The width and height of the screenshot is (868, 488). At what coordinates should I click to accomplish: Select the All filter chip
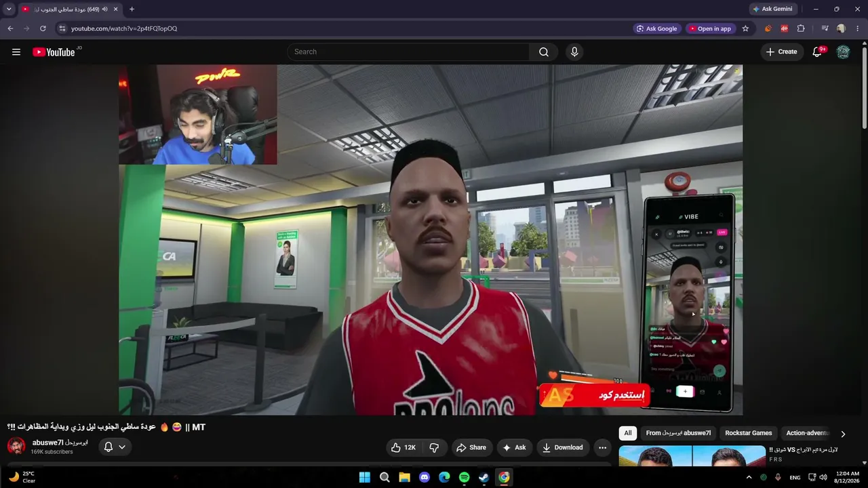click(x=628, y=433)
